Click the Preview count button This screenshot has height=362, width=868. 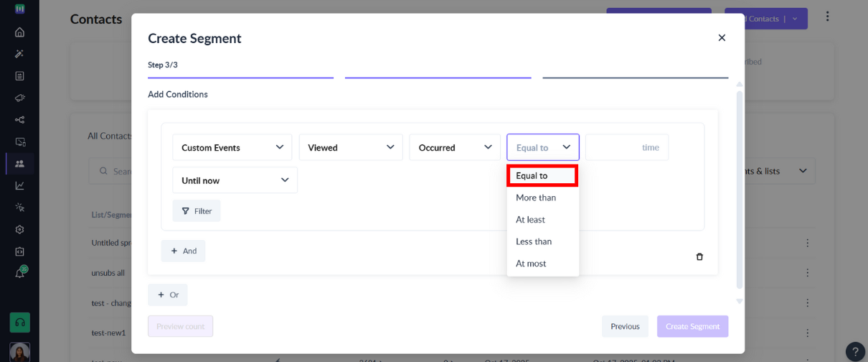[181, 326]
